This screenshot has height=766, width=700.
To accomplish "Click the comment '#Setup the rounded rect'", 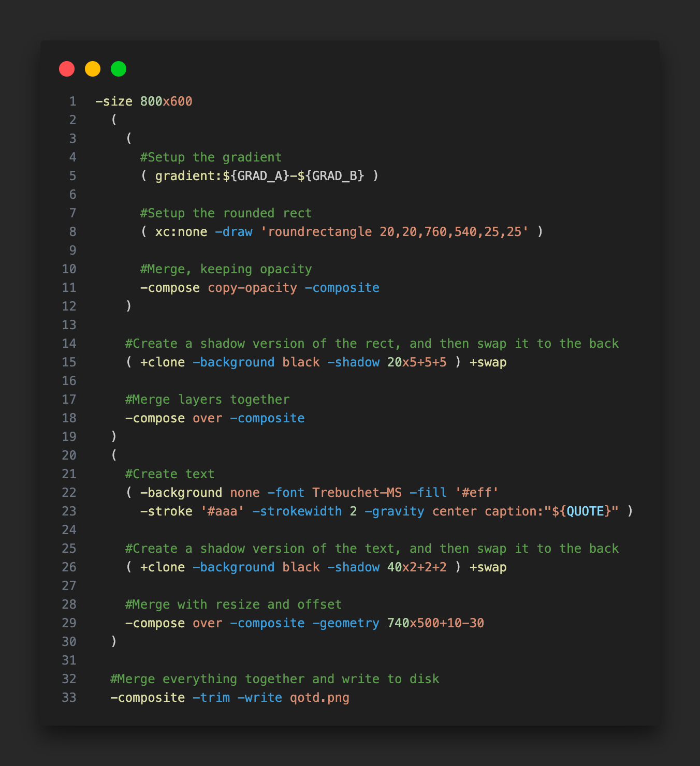I will [226, 213].
